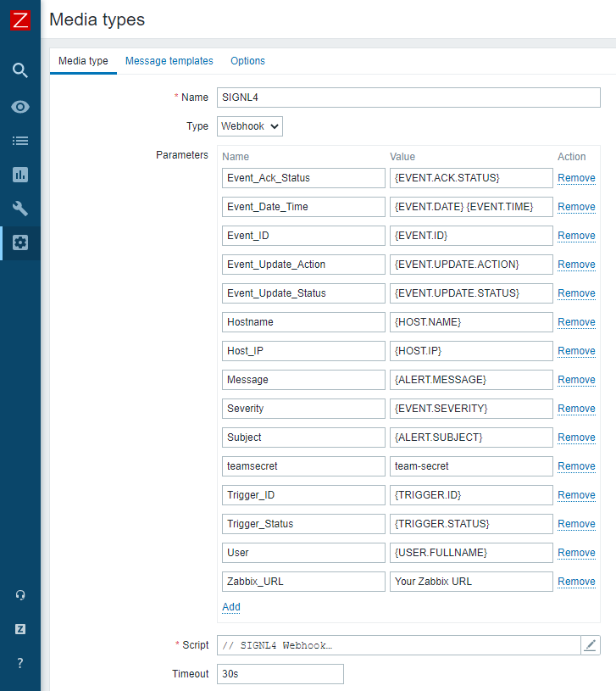Edit the Event_Ack_Status name field

(303, 178)
